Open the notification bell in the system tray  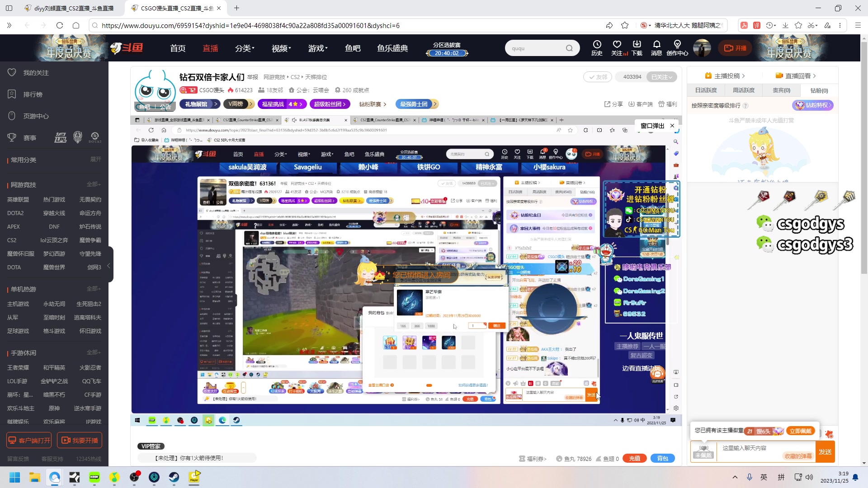tap(855, 477)
